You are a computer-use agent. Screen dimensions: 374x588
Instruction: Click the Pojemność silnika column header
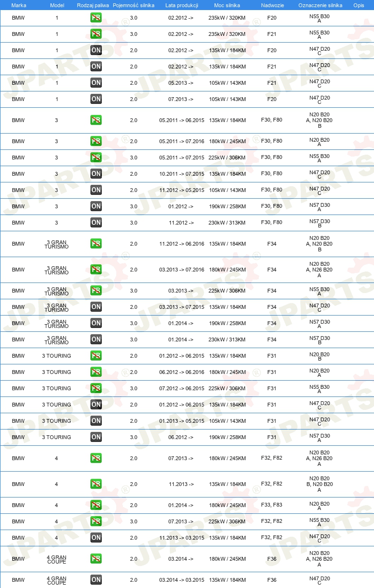pyautogui.click(x=133, y=5)
